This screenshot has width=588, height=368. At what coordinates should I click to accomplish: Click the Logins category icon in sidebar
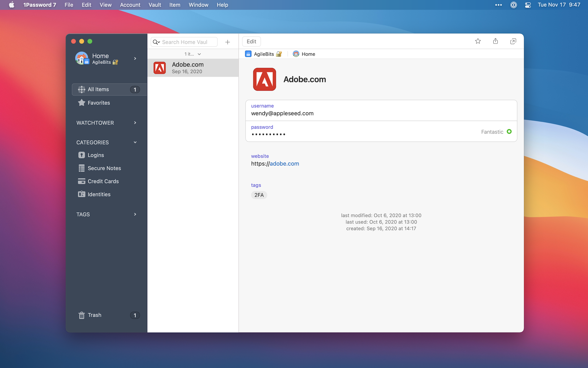(x=81, y=155)
